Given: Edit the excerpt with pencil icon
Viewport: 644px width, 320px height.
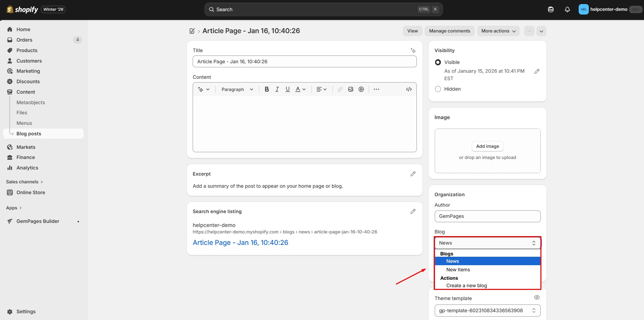Looking at the screenshot, I should point(413,174).
